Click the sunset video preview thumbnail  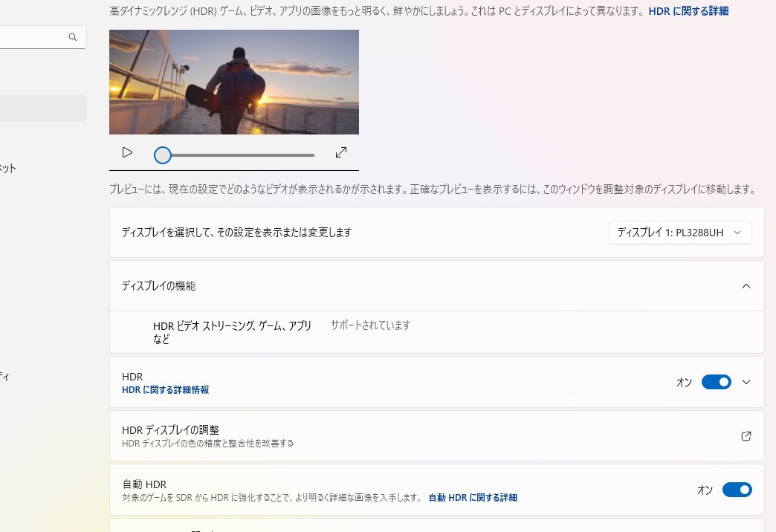(233, 82)
